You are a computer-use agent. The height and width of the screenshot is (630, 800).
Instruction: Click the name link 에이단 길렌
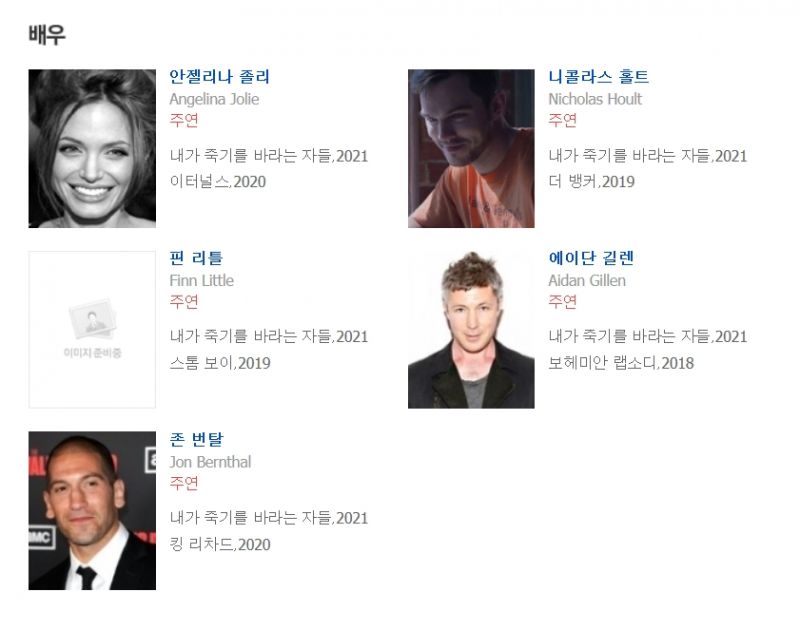click(591, 258)
